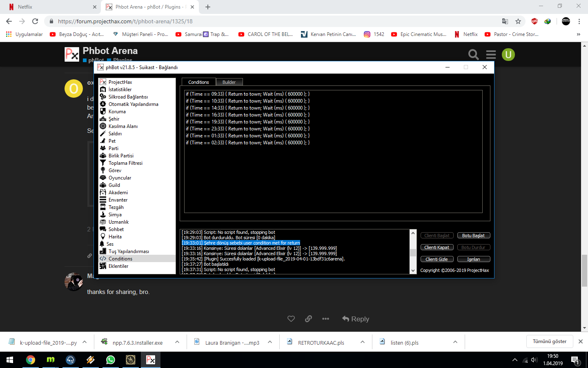Expand options for npp.7.6.3.Installer.exe download
The width and height of the screenshot is (588, 368).
coord(177,342)
